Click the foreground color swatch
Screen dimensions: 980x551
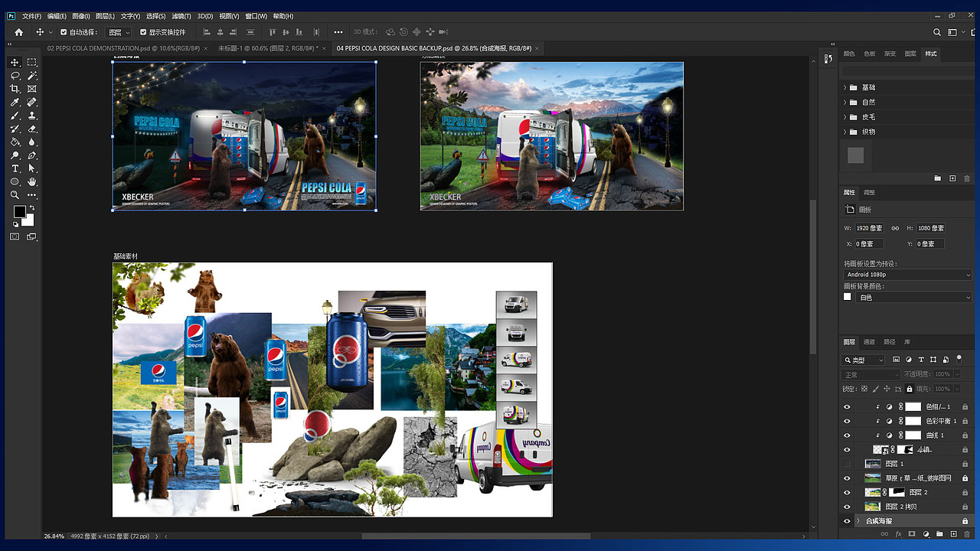(19, 212)
